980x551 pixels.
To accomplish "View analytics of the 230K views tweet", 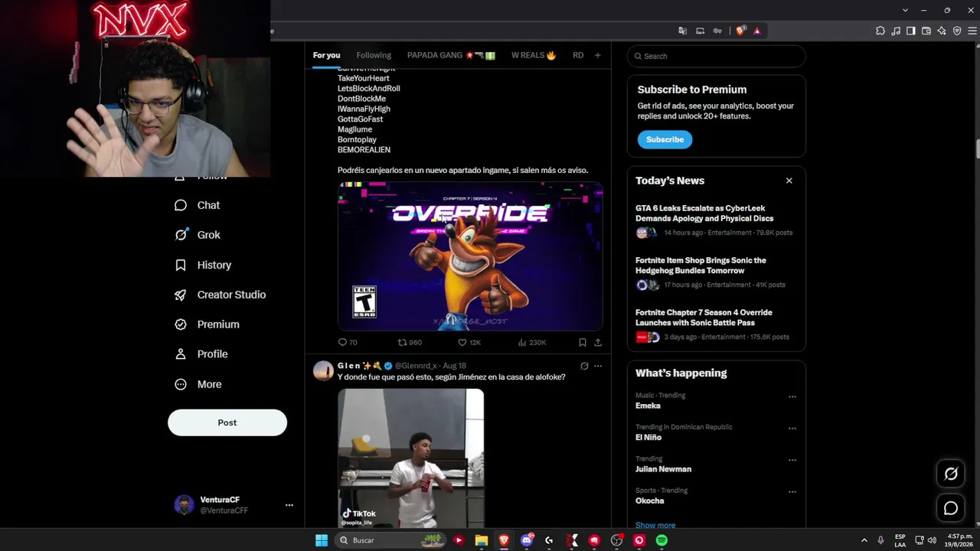I will coord(532,342).
